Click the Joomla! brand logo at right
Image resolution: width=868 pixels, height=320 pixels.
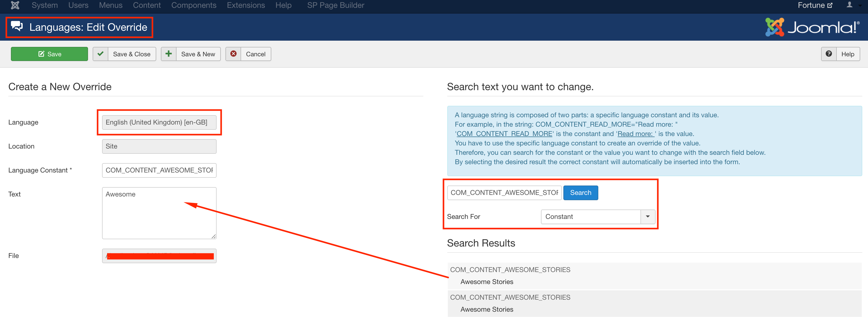[812, 27]
